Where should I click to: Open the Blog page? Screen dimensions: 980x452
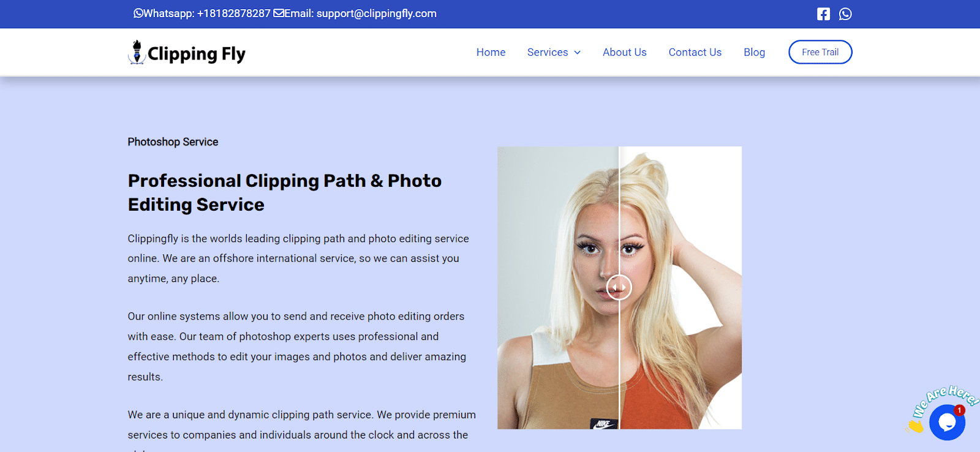[754, 53]
